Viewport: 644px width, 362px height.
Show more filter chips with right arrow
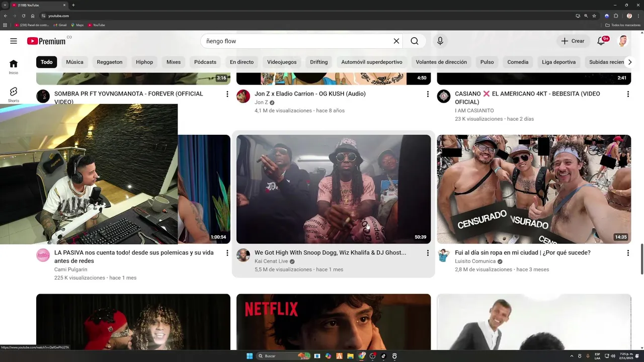click(x=629, y=62)
